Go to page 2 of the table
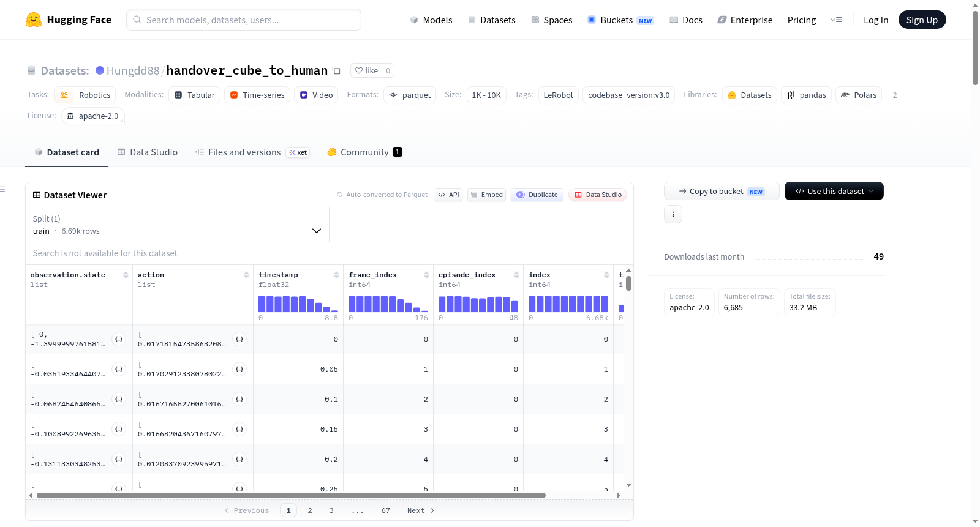The image size is (980, 527). 310,510
